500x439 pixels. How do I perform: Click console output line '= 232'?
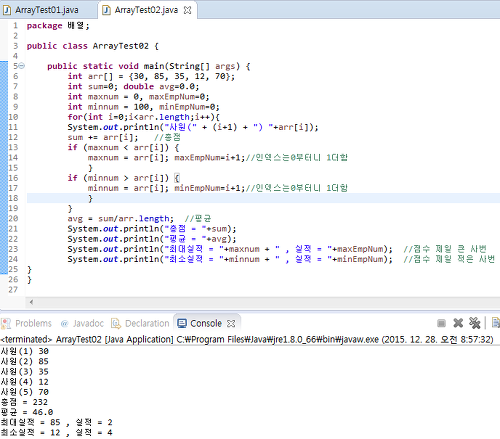coord(24,402)
